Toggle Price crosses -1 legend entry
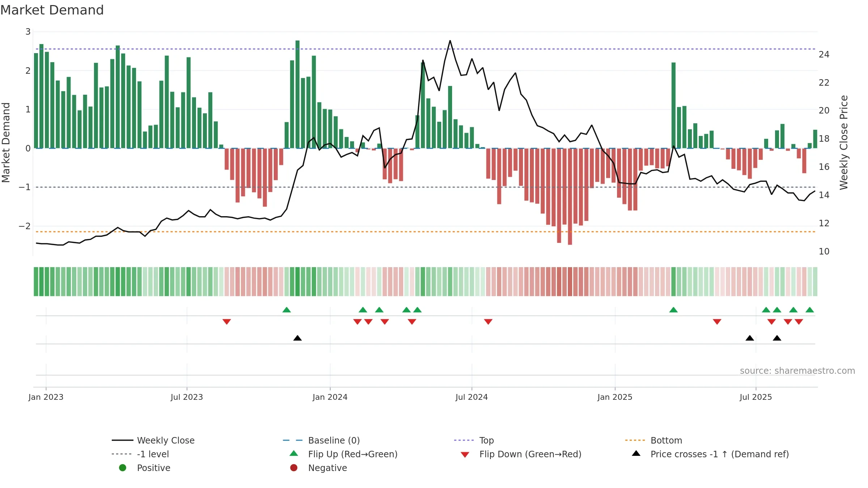 click(x=710, y=454)
